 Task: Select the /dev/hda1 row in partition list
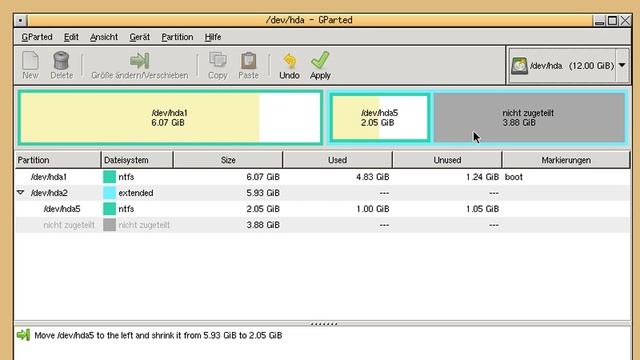[322, 177]
